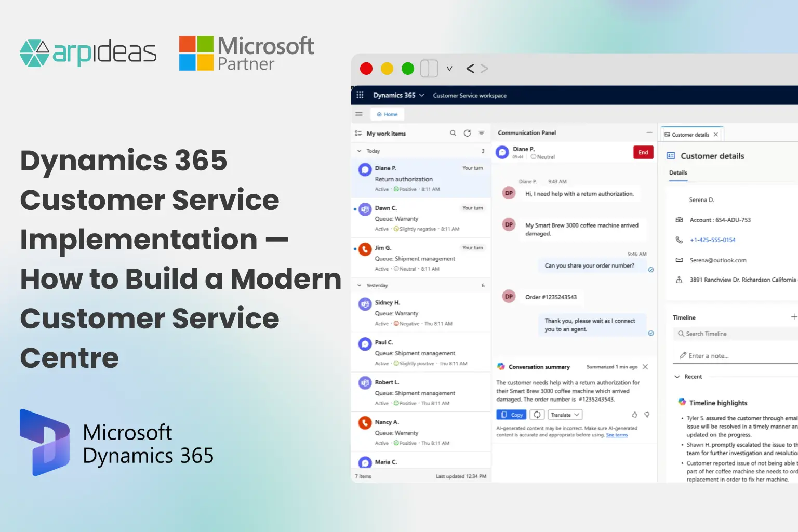
Task: Open the Translate dropdown
Action: (565, 415)
